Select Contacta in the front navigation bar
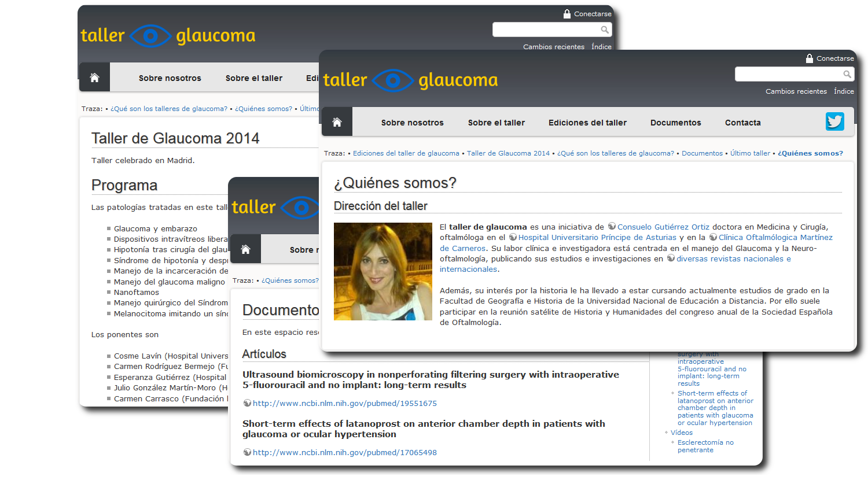Image resolution: width=868 pixels, height=480 pixels. pyautogui.click(x=742, y=123)
